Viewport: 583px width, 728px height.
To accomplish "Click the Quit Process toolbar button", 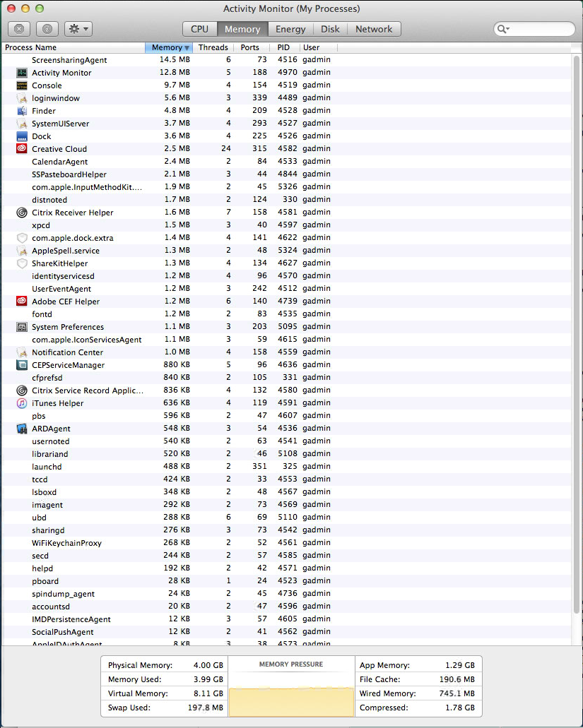I will coord(19,29).
